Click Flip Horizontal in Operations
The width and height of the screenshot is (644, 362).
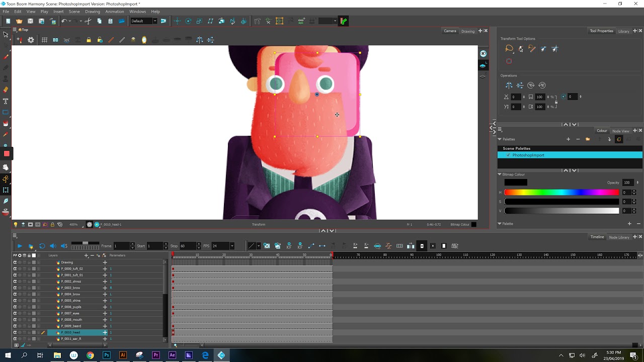coord(509,85)
